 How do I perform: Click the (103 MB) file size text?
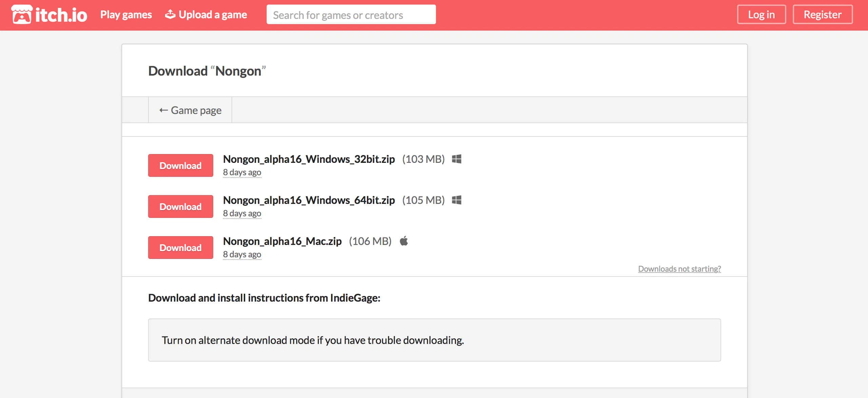[423, 159]
